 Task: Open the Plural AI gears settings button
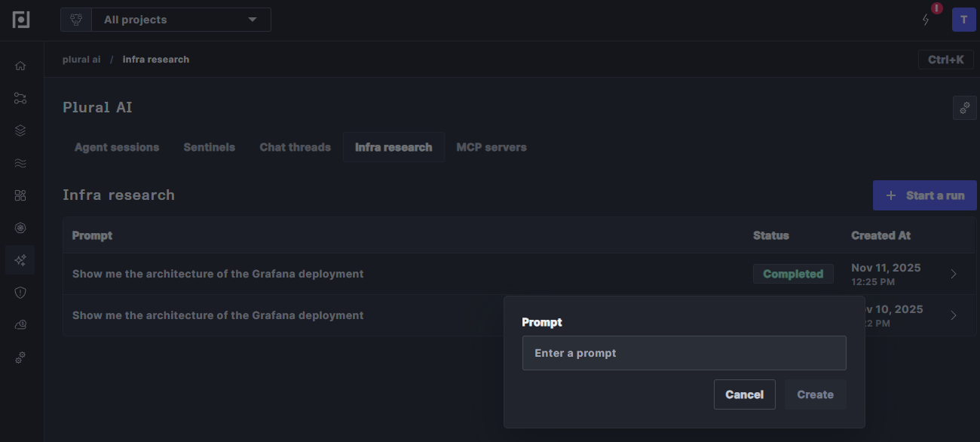tap(964, 108)
